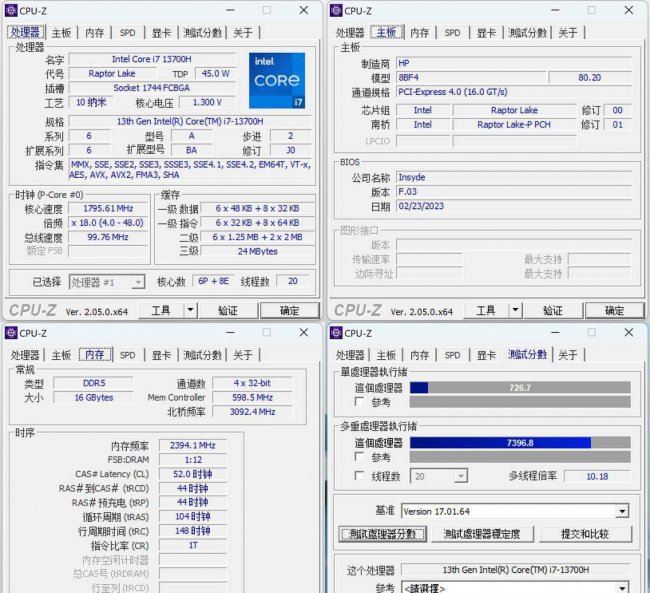Select 测试分数 tab in benchmark window
This screenshot has width=650, height=593.
[527, 355]
